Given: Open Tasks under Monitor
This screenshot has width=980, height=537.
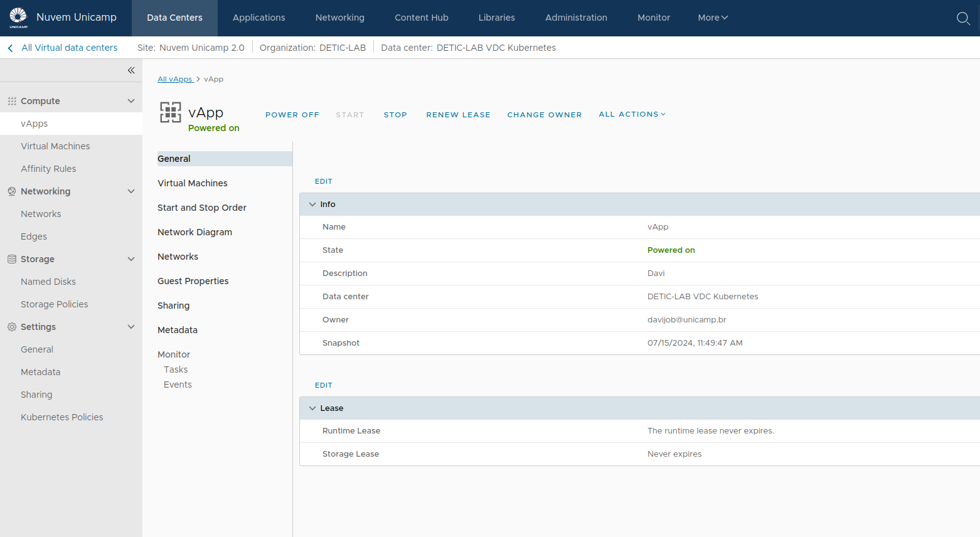Looking at the screenshot, I should [x=176, y=370].
